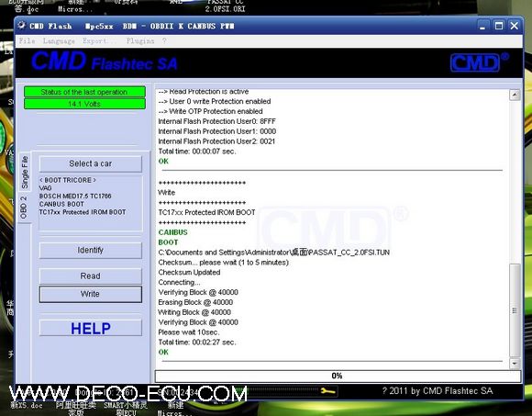Click the Write button
Image resolution: width=532 pixels, height=416 pixels.
click(x=91, y=294)
